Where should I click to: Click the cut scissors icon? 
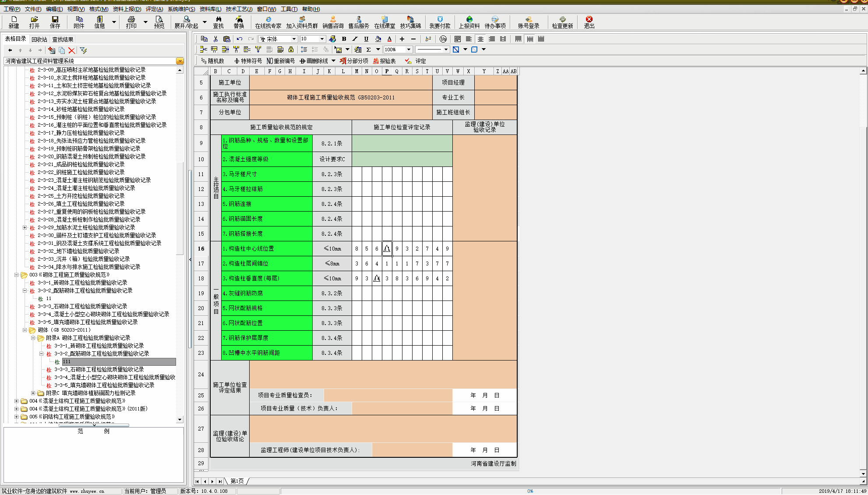[x=215, y=39]
